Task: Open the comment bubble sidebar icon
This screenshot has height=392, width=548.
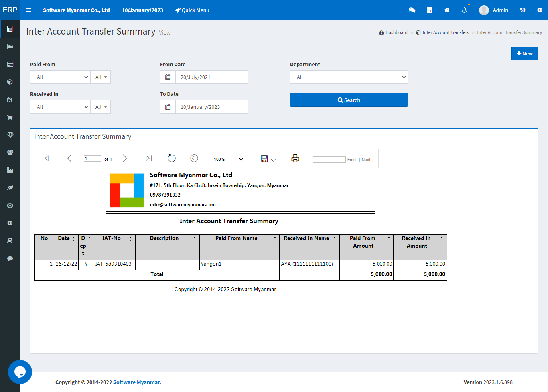Action: tap(10, 258)
